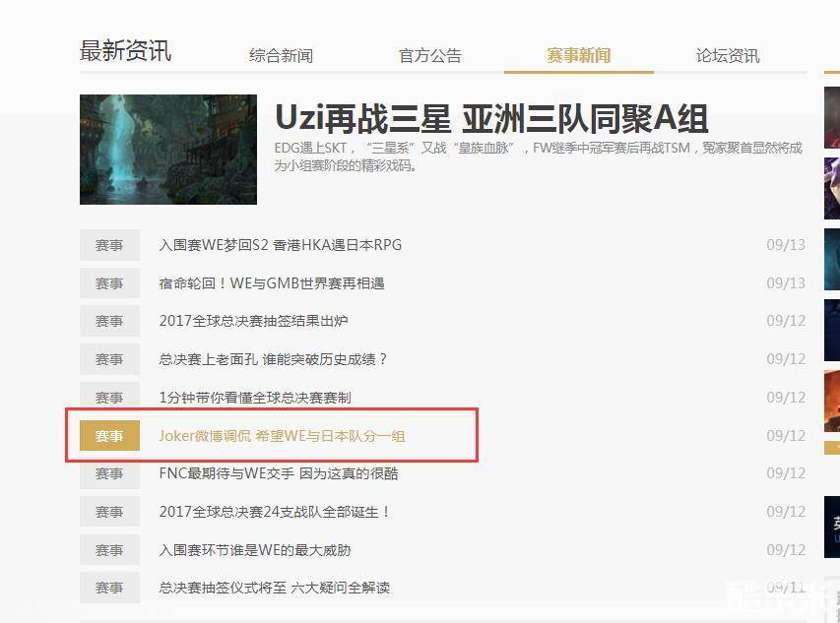Read 2017全球总决赛抽签结果出炉 news
Image resolution: width=840 pixels, height=623 pixels.
[253, 321]
